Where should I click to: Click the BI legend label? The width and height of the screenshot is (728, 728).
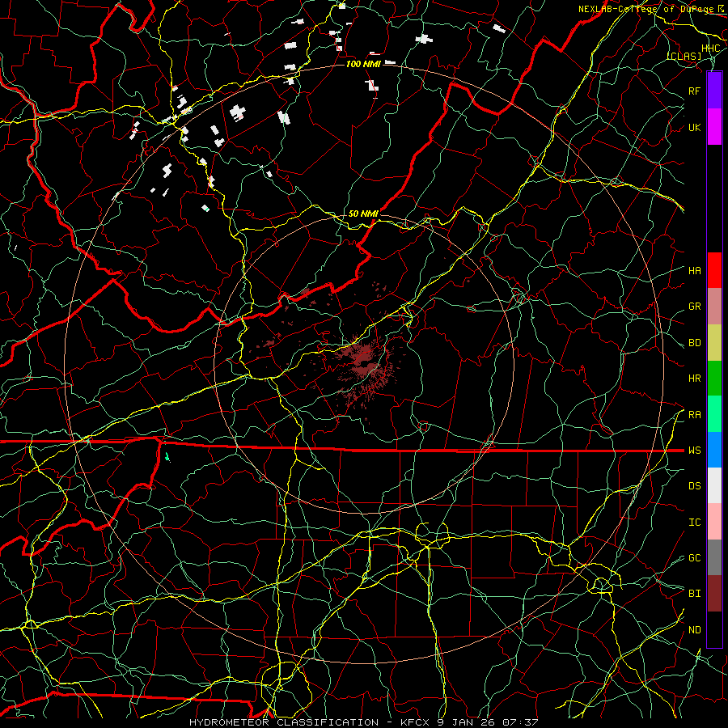(695, 594)
